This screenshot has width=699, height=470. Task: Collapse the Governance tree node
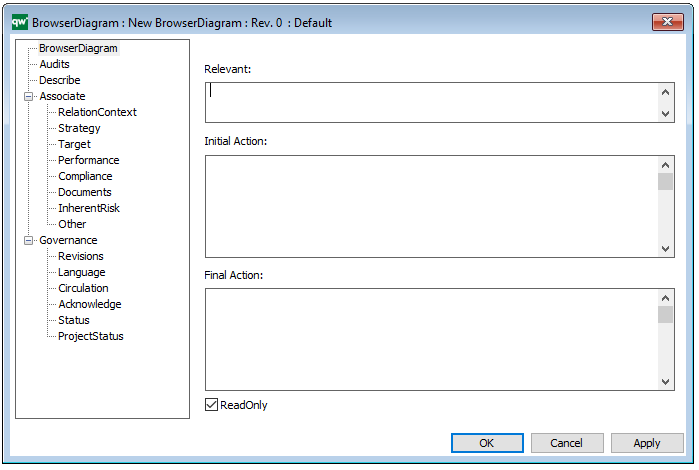[x=29, y=240]
